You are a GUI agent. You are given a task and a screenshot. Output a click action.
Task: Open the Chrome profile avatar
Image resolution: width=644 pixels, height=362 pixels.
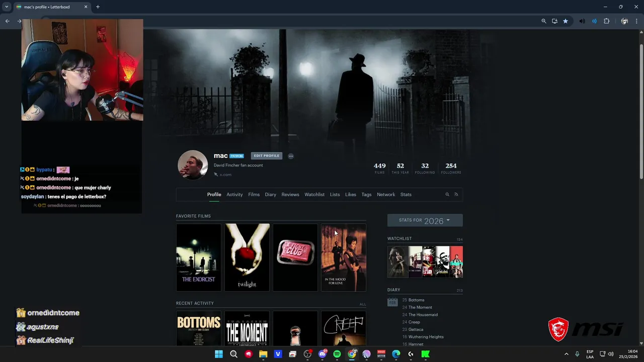(x=624, y=21)
